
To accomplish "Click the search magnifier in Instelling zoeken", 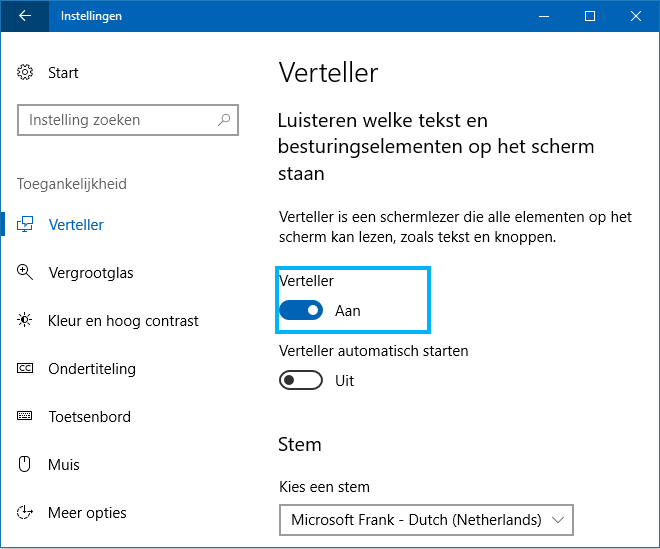I will 224,120.
